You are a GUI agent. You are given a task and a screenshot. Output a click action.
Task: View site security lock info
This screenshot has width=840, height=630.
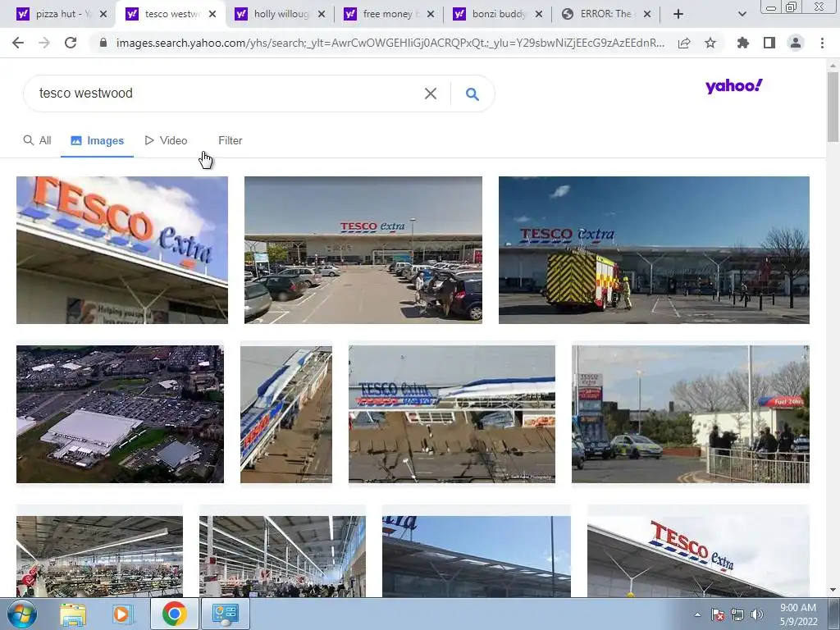click(x=103, y=43)
